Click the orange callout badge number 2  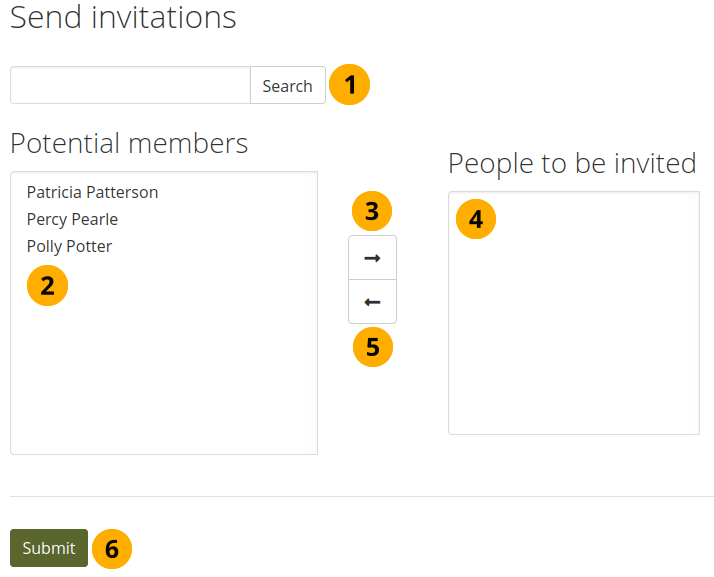click(47, 286)
